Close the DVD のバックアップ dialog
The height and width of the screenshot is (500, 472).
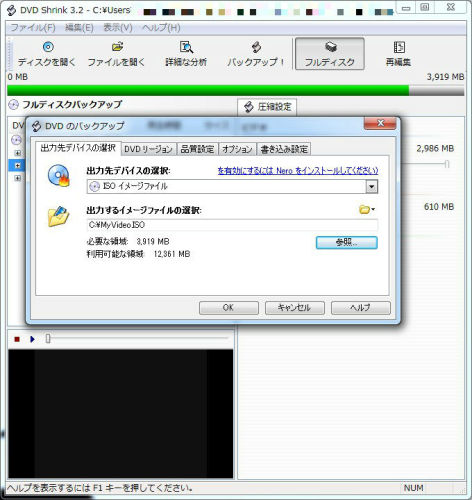[380, 123]
